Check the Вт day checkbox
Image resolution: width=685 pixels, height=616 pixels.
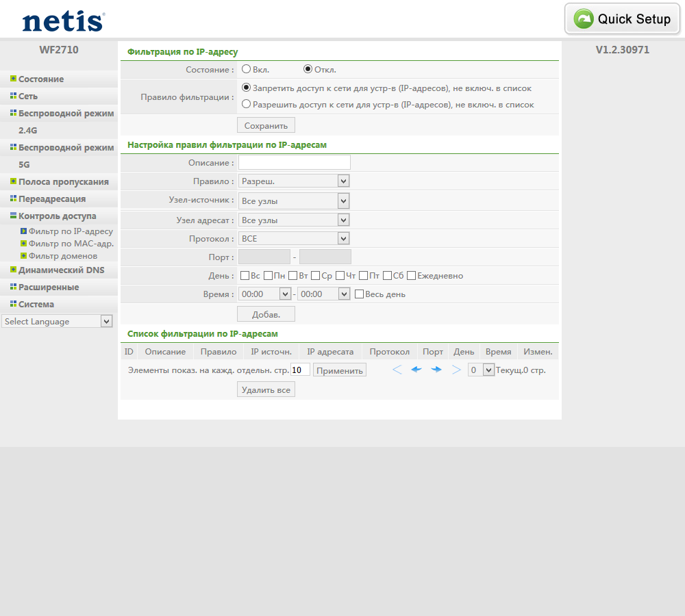pyautogui.click(x=292, y=275)
